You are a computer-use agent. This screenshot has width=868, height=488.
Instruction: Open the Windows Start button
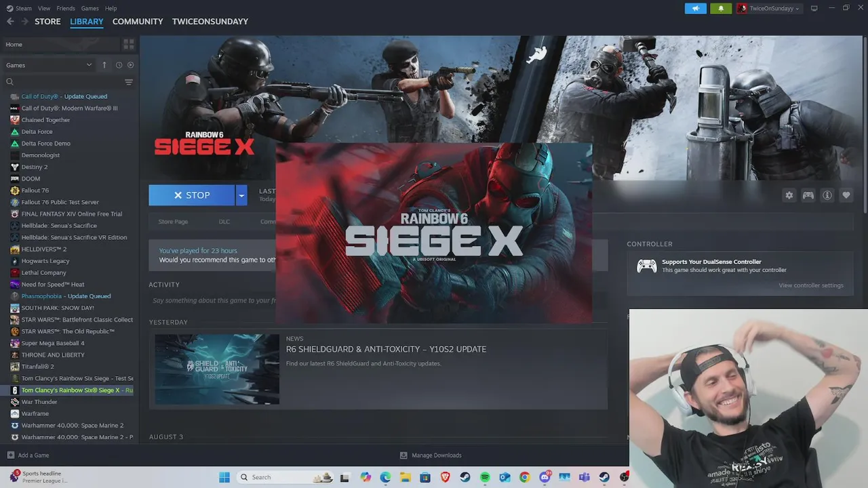224,477
